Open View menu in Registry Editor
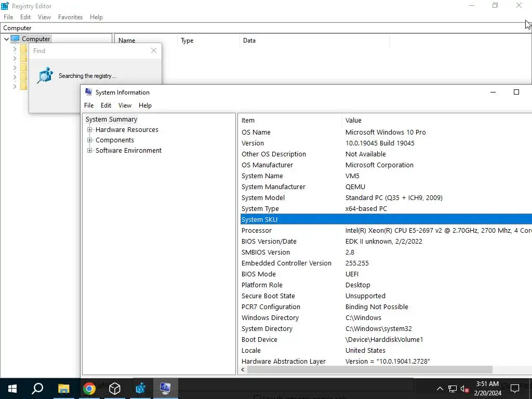This screenshot has height=399, width=532. coord(44,17)
